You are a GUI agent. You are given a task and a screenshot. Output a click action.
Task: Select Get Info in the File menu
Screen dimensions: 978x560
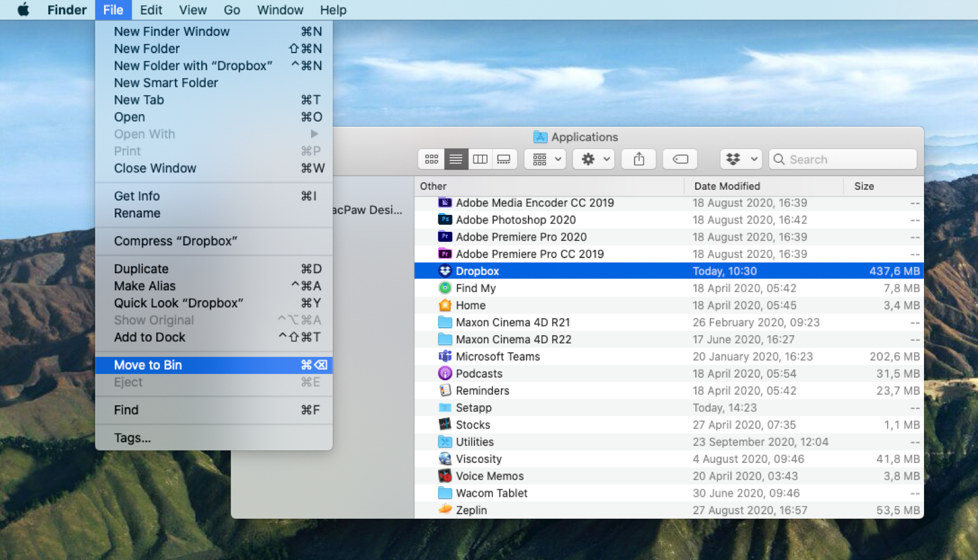click(137, 195)
